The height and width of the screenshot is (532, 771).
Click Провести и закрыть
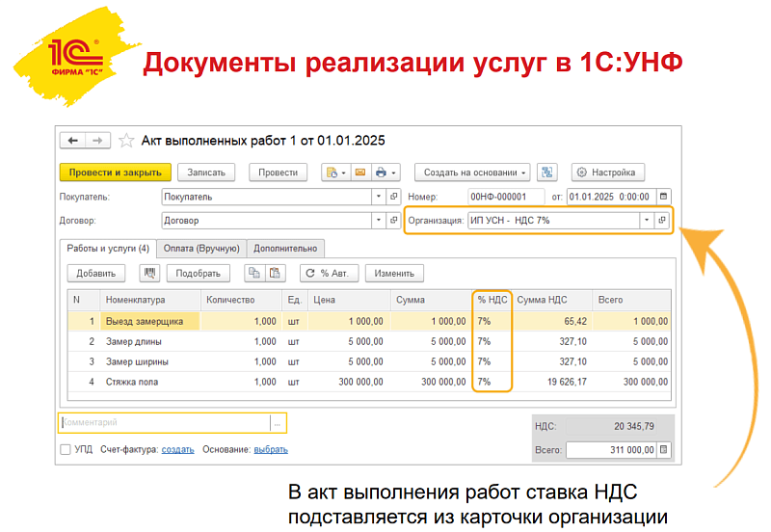(115, 173)
